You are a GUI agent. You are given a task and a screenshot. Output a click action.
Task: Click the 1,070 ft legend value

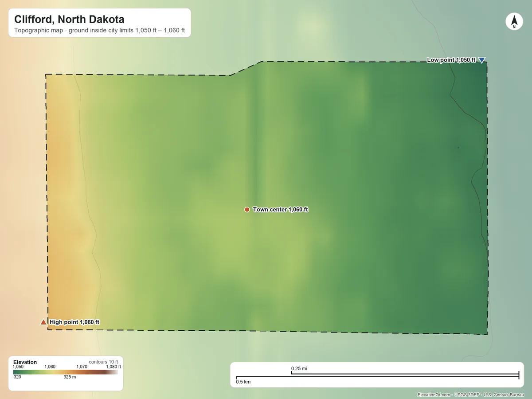click(82, 367)
